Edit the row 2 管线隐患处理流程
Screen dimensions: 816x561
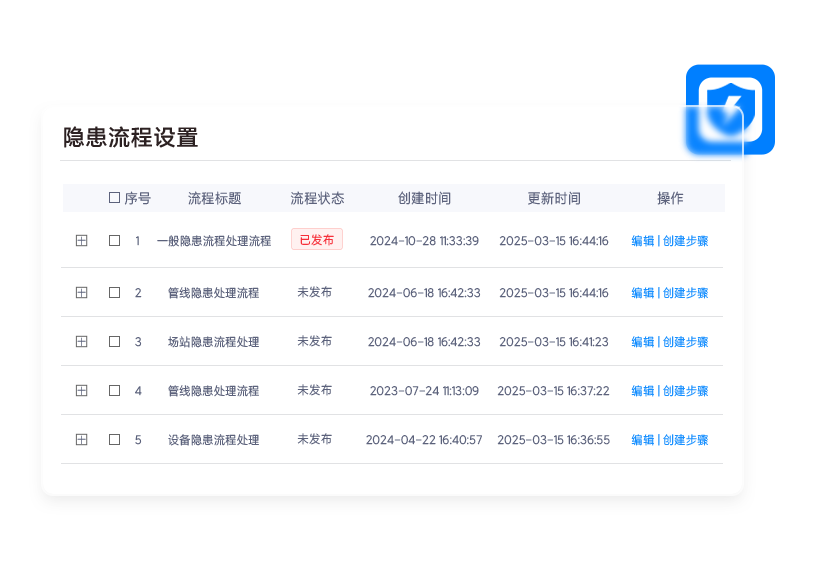click(x=642, y=293)
